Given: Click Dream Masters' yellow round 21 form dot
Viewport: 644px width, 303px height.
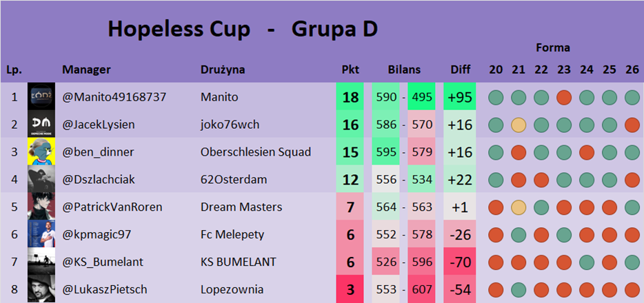Looking at the screenshot, I should 519,207.
